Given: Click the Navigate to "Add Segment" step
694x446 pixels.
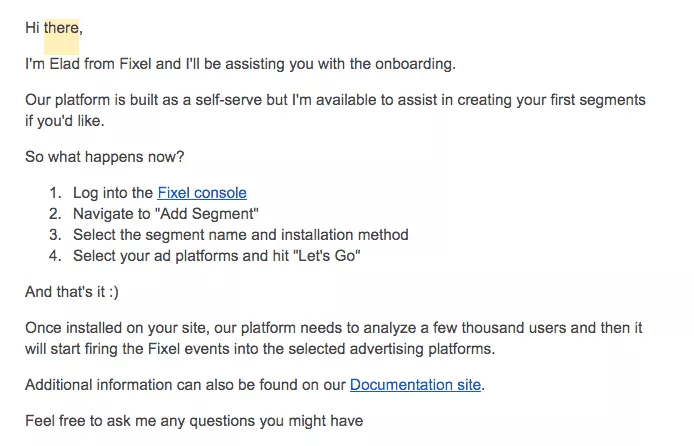Looking at the screenshot, I should point(166,214).
